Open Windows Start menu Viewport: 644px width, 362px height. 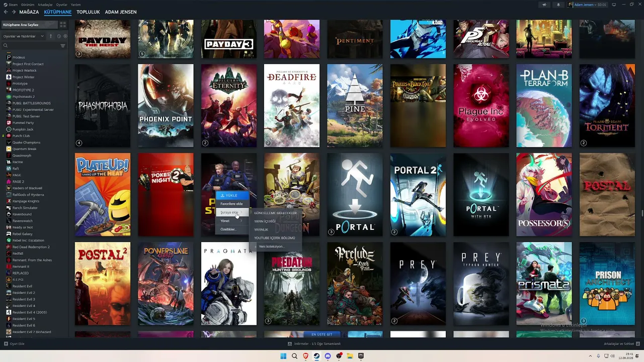[x=283, y=356]
